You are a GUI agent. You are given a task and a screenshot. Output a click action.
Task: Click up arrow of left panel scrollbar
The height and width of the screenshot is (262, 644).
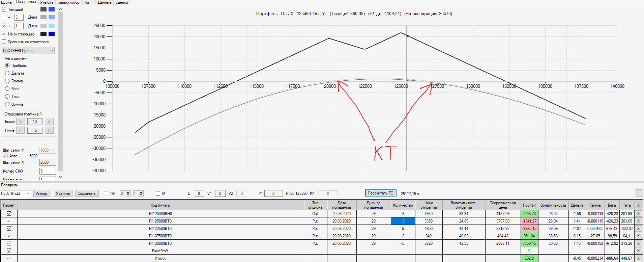[61, 9]
